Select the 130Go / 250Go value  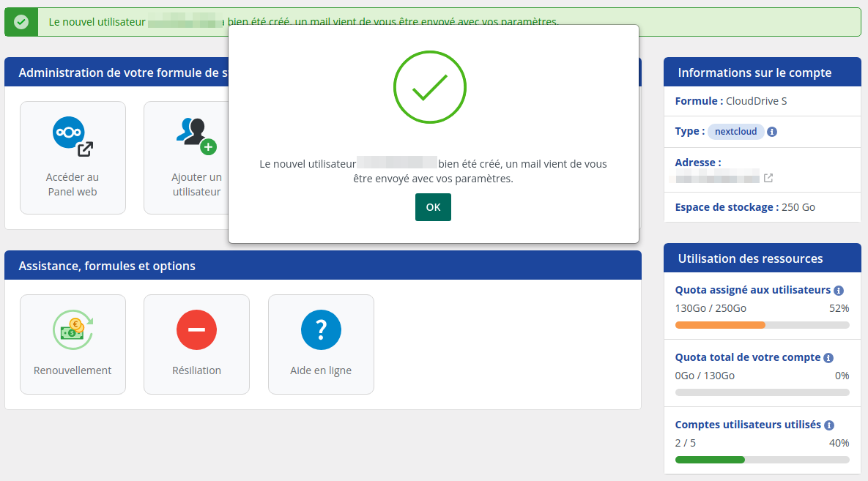[711, 308]
